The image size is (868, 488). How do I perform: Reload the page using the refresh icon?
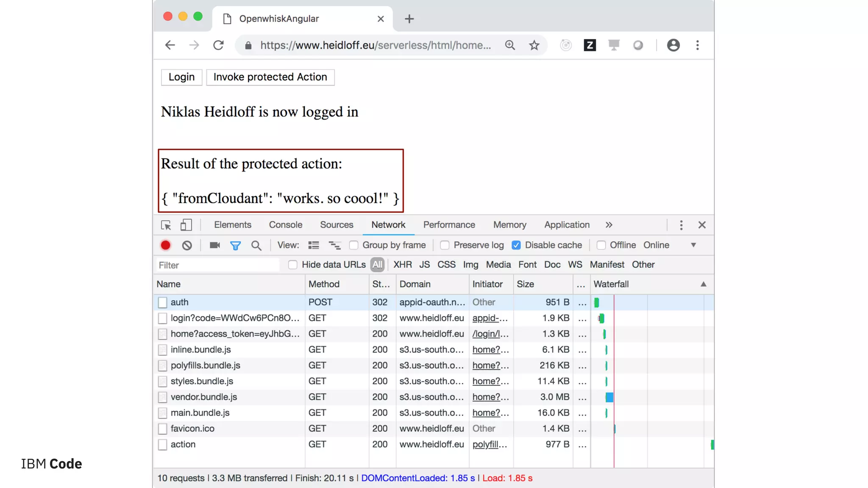218,45
